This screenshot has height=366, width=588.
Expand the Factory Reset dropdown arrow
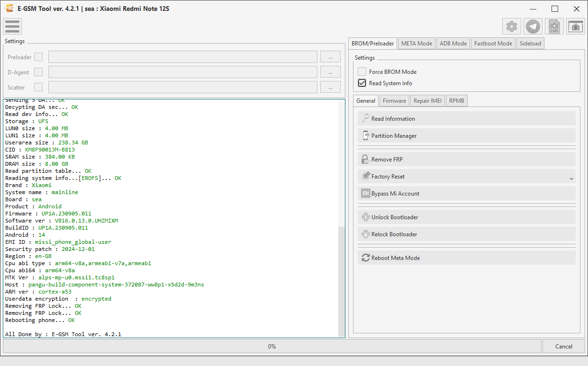point(571,179)
